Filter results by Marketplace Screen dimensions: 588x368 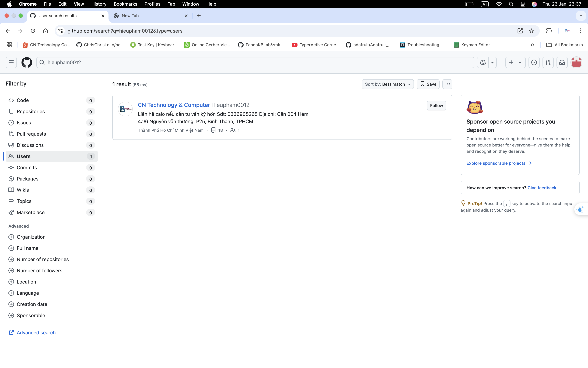51,212
